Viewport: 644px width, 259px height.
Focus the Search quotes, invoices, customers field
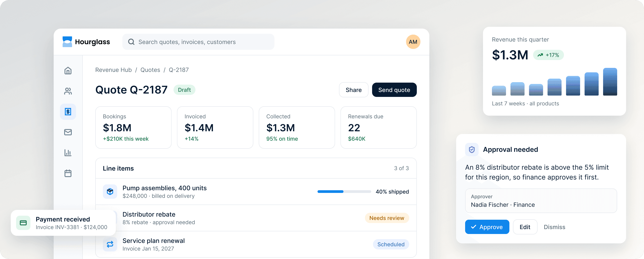(x=198, y=42)
